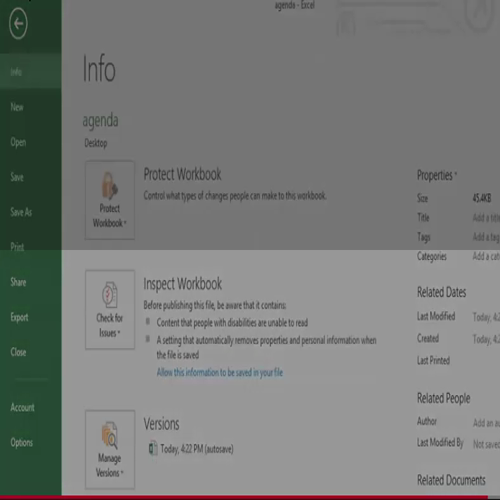The height and width of the screenshot is (500, 500).
Task: Click the Add a category field
Action: coord(486,256)
